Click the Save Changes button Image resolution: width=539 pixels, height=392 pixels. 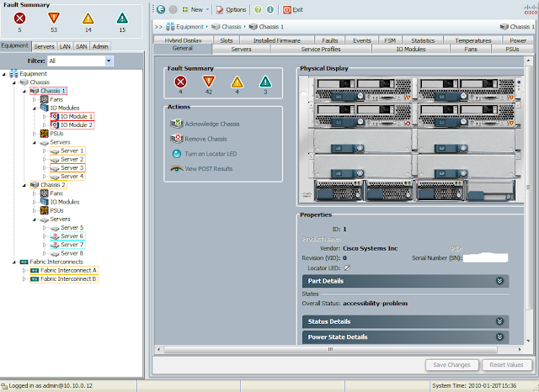tap(451, 364)
